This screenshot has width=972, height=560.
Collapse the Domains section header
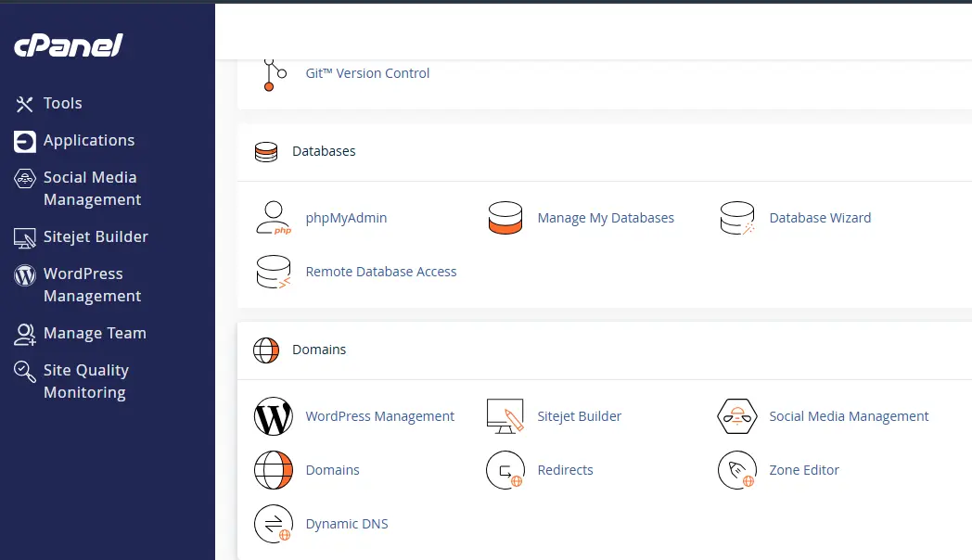(605, 350)
